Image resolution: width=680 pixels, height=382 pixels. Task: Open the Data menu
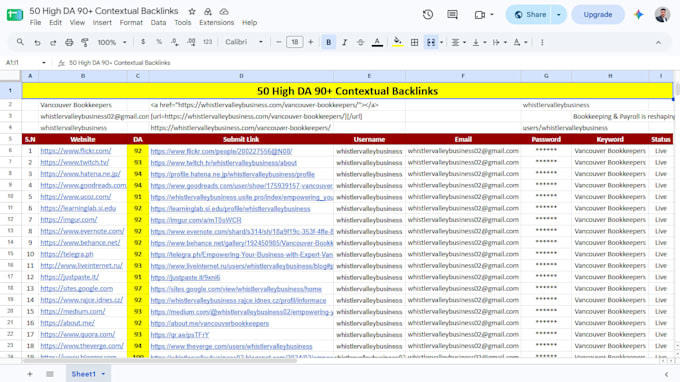coord(158,23)
